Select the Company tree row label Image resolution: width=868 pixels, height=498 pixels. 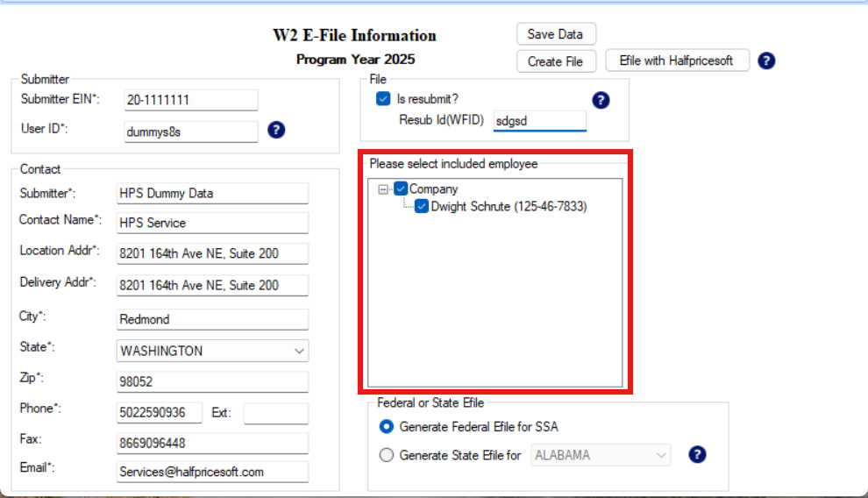point(433,189)
